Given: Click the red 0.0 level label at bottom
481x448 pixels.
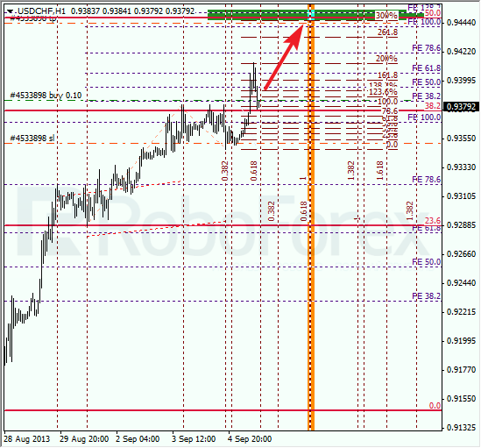Looking at the screenshot, I should pyautogui.click(x=435, y=406).
